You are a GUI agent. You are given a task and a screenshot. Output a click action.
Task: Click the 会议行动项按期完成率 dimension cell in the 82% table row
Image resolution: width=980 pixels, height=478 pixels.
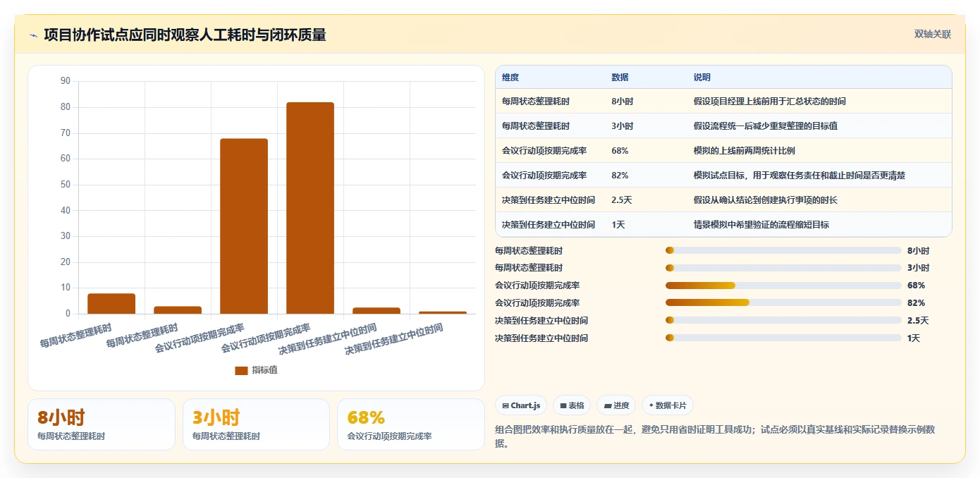544,176
